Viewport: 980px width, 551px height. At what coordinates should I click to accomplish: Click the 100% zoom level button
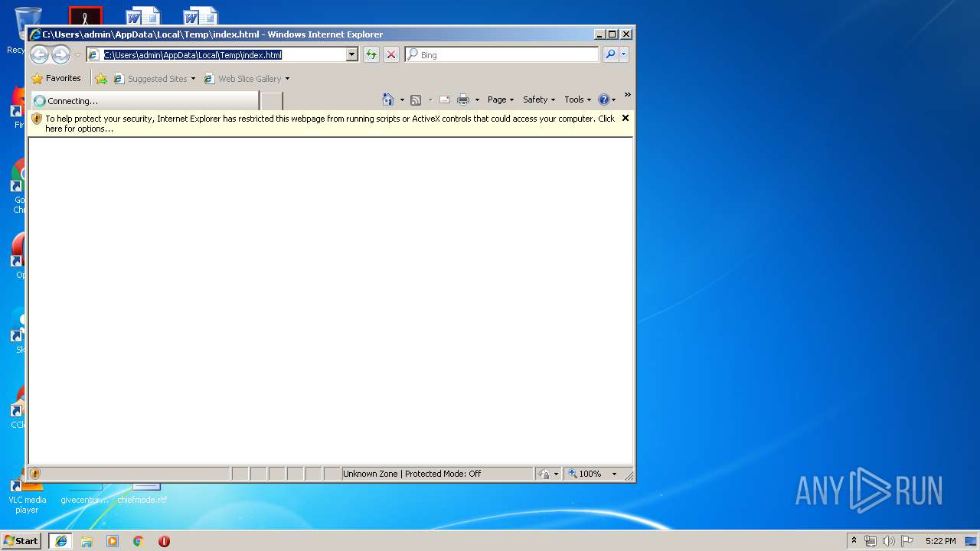tap(585, 474)
